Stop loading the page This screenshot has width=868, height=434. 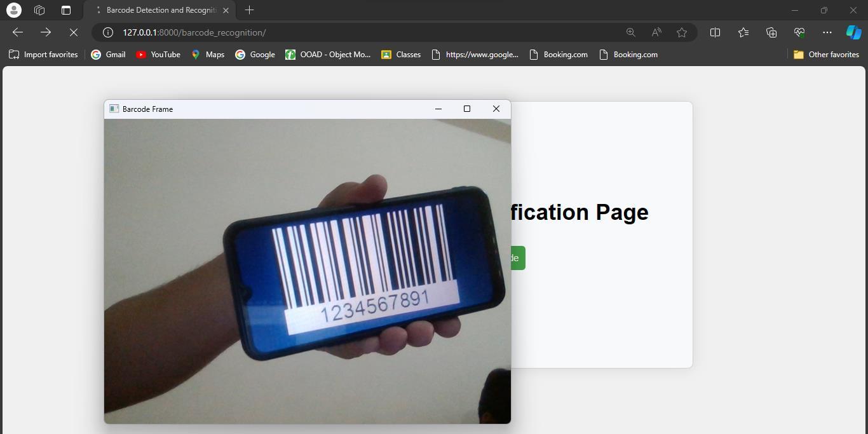point(73,32)
